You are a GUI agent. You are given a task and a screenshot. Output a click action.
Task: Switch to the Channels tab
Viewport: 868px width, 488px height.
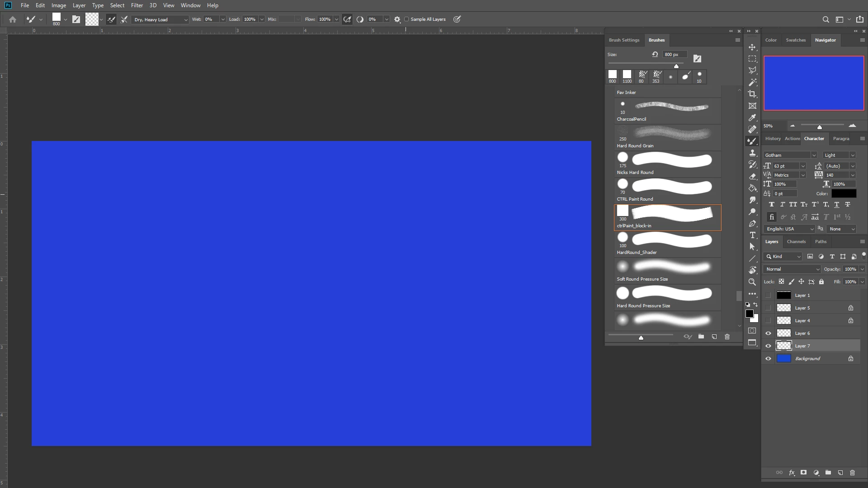coord(796,242)
